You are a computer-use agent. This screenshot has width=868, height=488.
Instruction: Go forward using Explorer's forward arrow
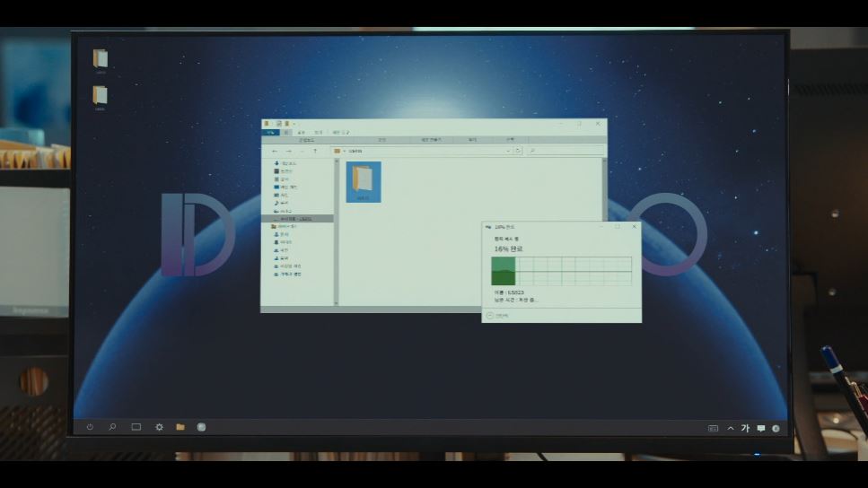click(288, 151)
